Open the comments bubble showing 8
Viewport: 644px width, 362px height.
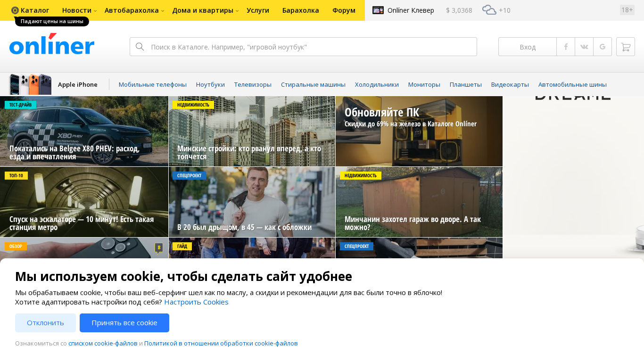[x=159, y=248]
